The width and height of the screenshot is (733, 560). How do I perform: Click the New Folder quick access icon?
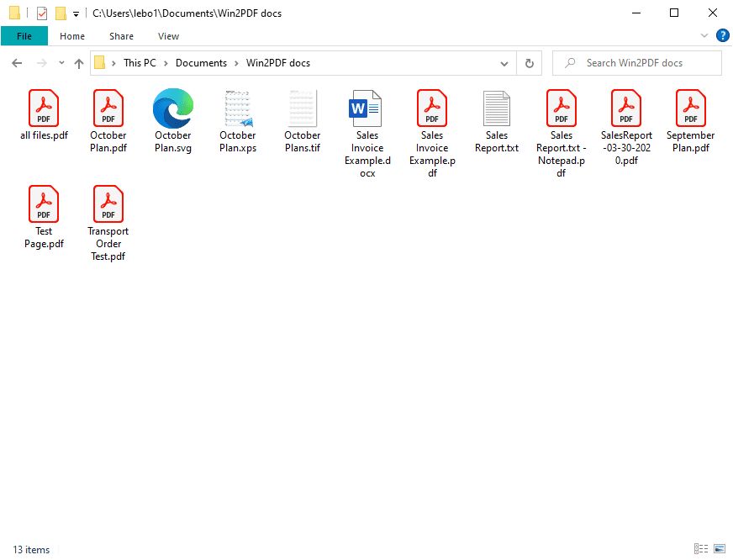click(x=61, y=13)
